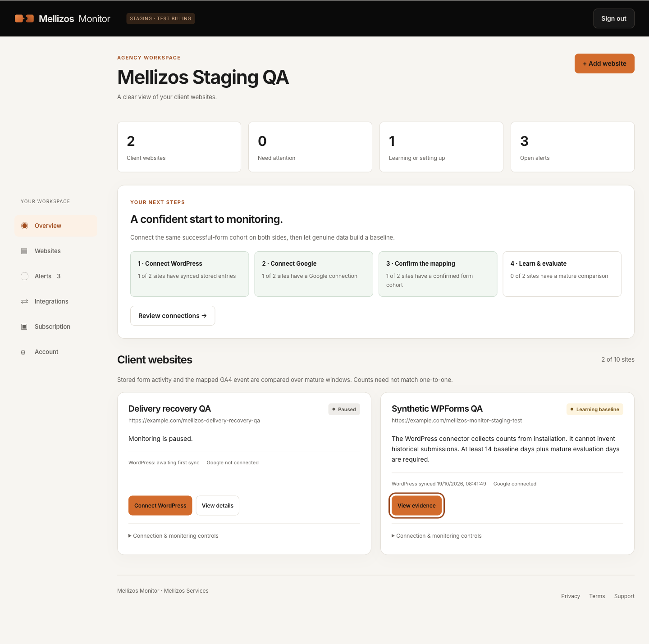Click the Add website button
The height and width of the screenshot is (644, 649).
[604, 63]
